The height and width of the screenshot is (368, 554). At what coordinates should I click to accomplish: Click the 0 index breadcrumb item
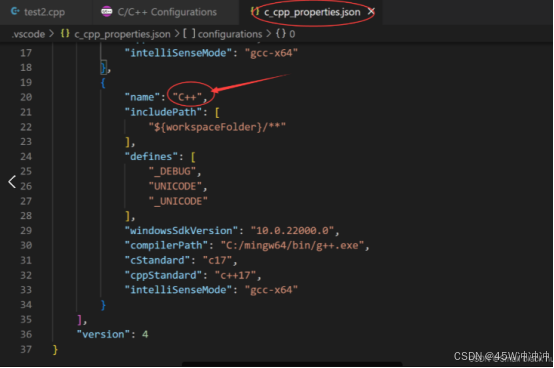tap(292, 34)
